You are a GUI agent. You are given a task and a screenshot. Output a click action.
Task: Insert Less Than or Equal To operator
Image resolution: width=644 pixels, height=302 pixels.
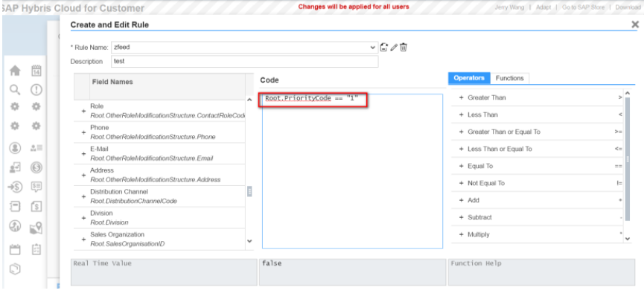click(462, 149)
